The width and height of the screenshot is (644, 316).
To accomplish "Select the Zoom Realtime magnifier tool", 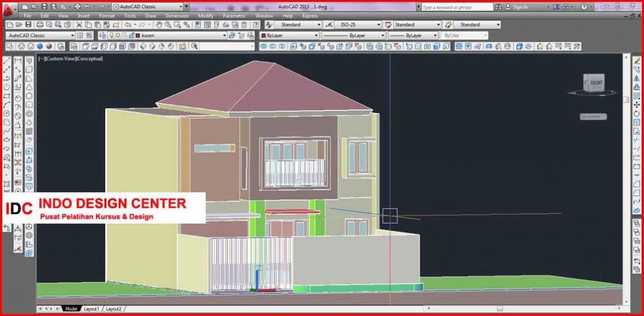I will (168, 25).
